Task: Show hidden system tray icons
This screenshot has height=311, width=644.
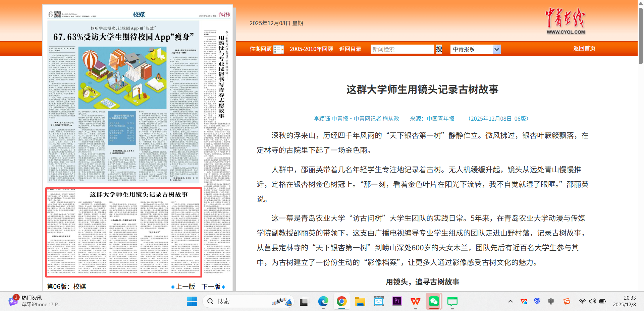Action: click(511, 301)
